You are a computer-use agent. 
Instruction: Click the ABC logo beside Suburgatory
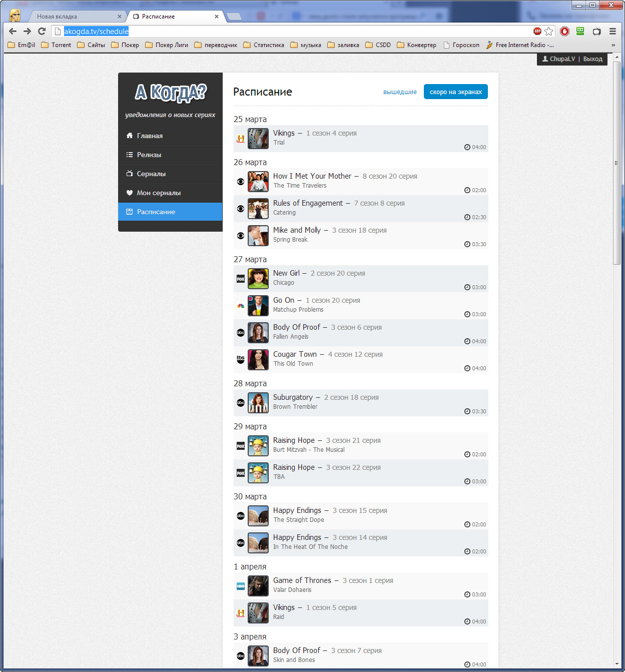pos(241,403)
